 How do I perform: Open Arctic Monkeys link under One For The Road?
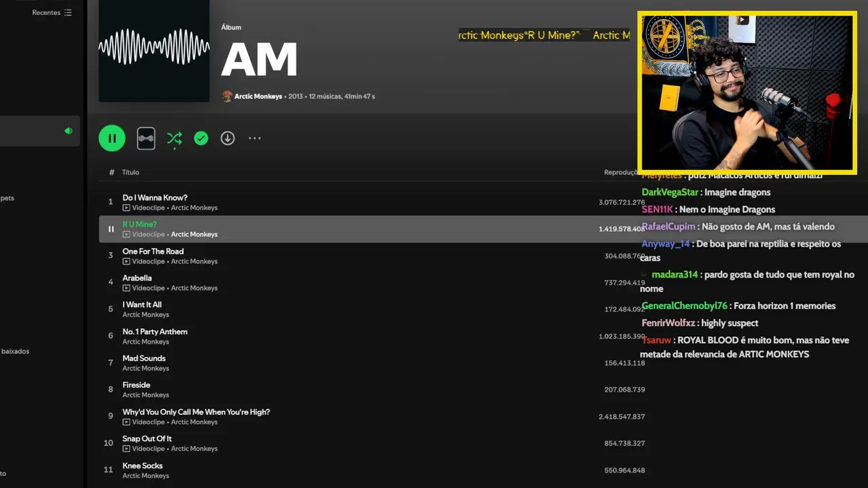[194, 262]
